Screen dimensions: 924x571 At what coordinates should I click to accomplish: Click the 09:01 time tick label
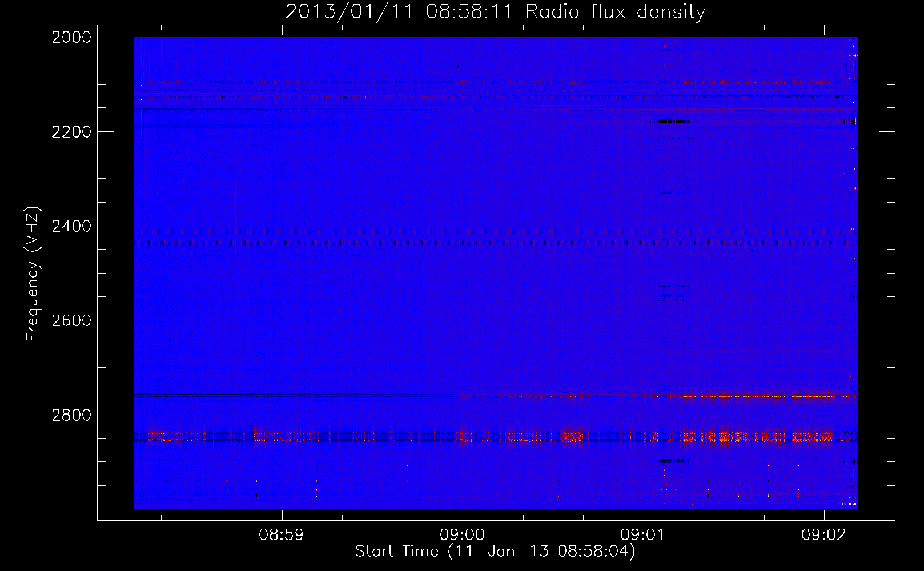[643, 535]
